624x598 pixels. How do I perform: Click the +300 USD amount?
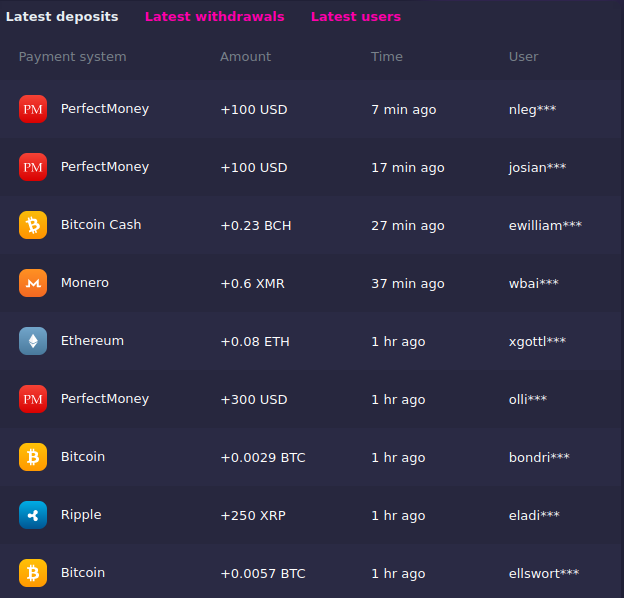click(254, 400)
